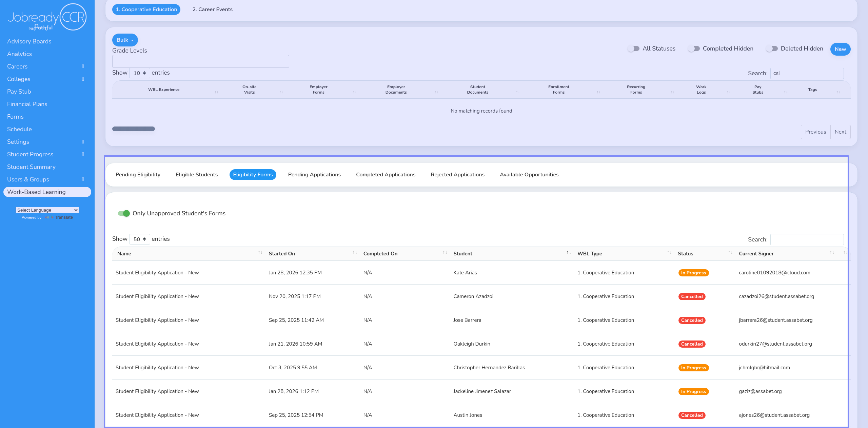Open the Career Events tab
Viewport: 868px width, 428px height.
[212, 9]
